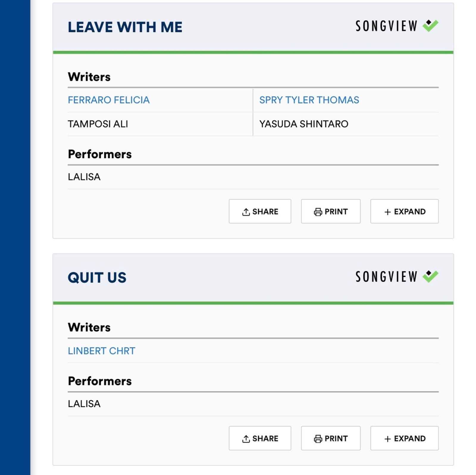Open writer Linbert Chrt link
476x475 pixels.
pyautogui.click(x=101, y=351)
